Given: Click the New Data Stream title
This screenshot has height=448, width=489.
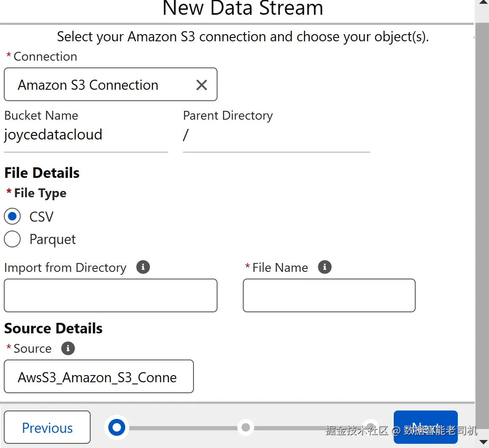Looking at the screenshot, I should pyautogui.click(x=243, y=8).
